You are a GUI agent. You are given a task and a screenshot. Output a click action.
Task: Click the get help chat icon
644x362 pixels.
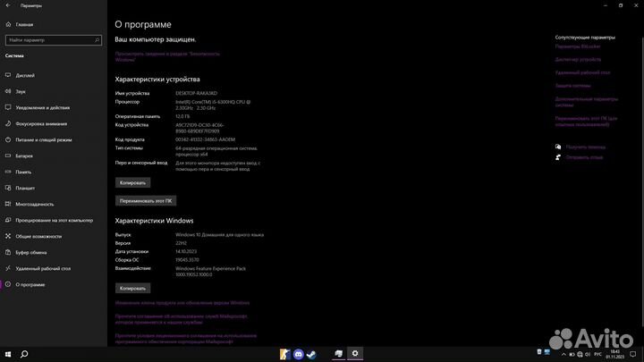click(558, 147)
